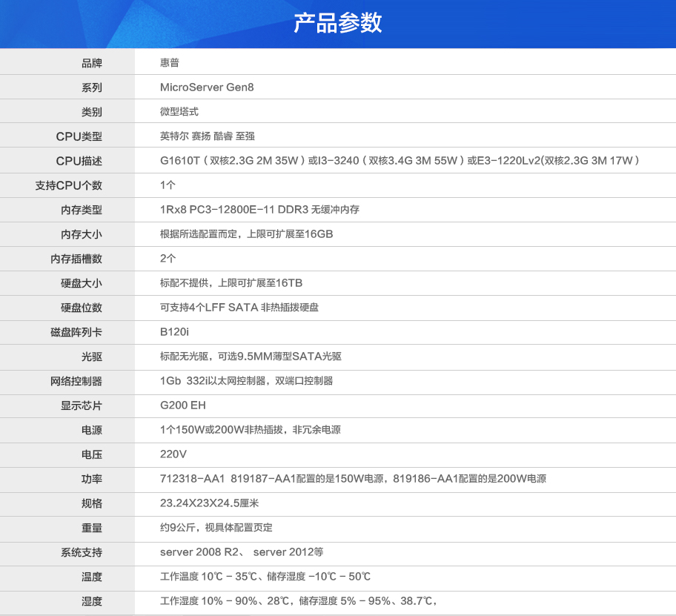Select the CPU类型 row label
Viewport: 676px width, 616px height.
(79, 136)
